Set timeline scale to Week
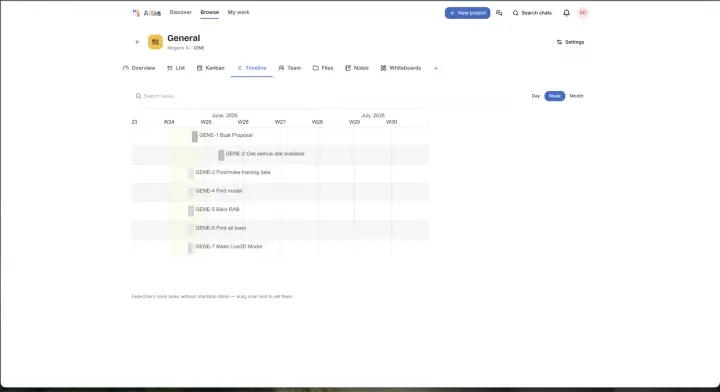This screenshot has width=720, height=392. [x=555, y=96]
